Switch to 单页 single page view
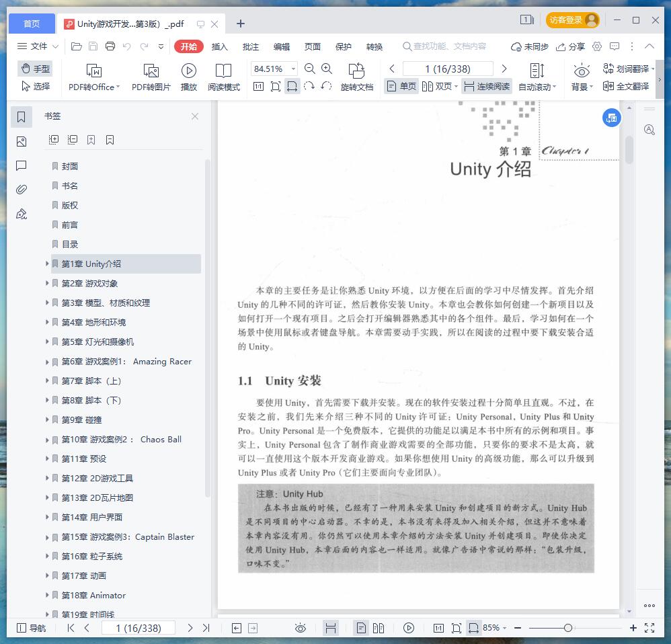The width and height of the screenshot is (671, 644). [401, 87]
